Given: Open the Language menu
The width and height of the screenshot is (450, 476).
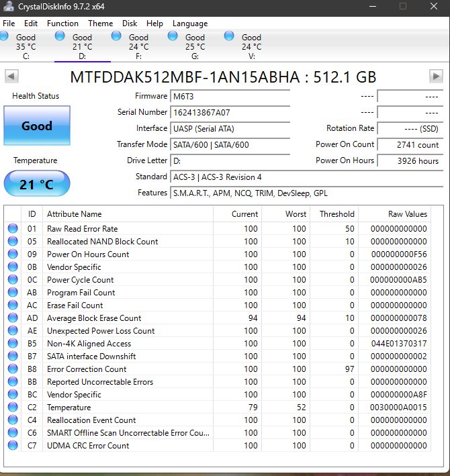Looking at the screenshot, I should pos(190,23).
